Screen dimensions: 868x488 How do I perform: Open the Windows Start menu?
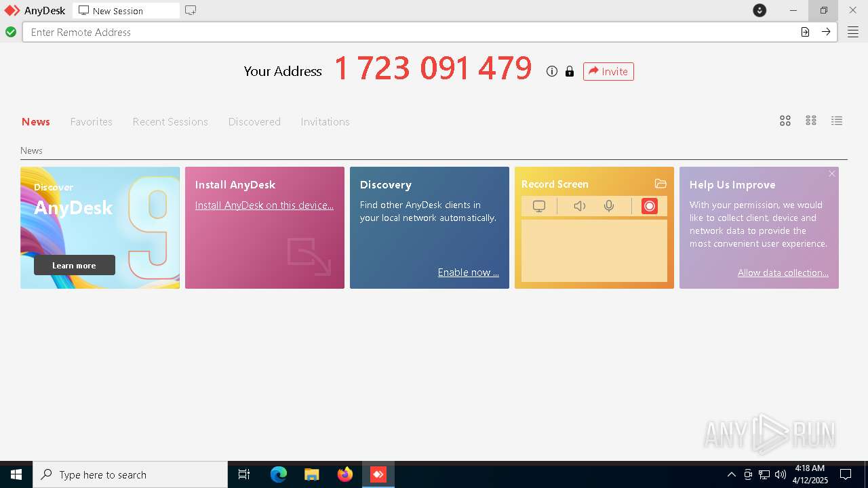click(16, 474)
